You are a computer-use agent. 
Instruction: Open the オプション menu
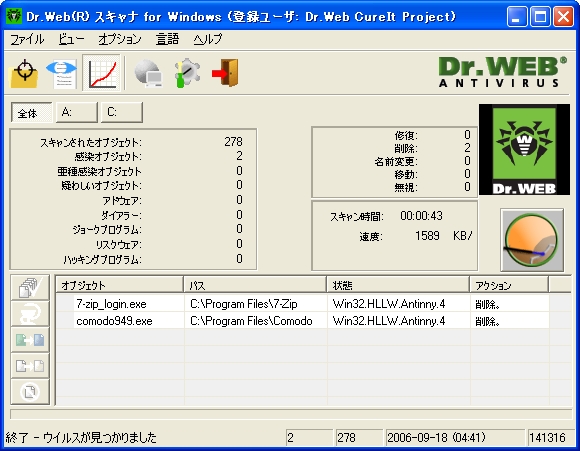(x=119, y=39)
